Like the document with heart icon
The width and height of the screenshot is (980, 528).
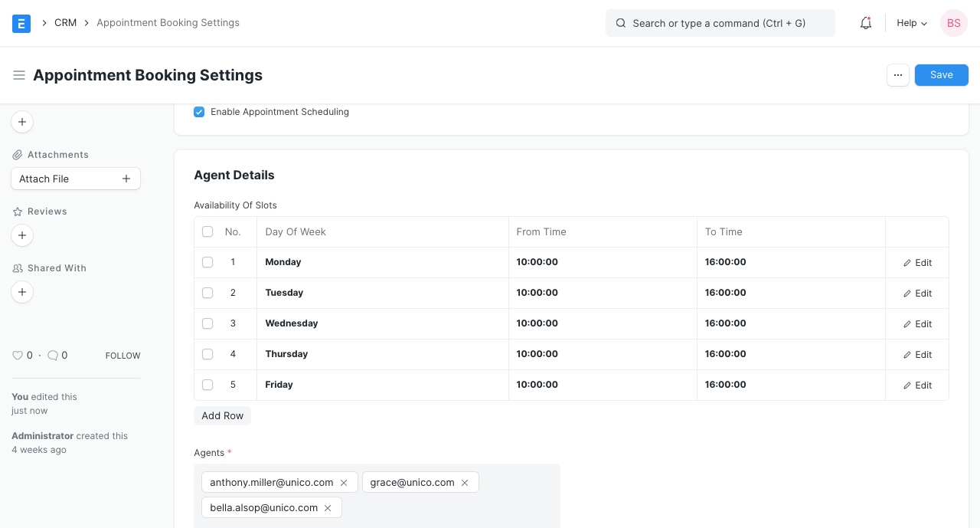(18, 356)
